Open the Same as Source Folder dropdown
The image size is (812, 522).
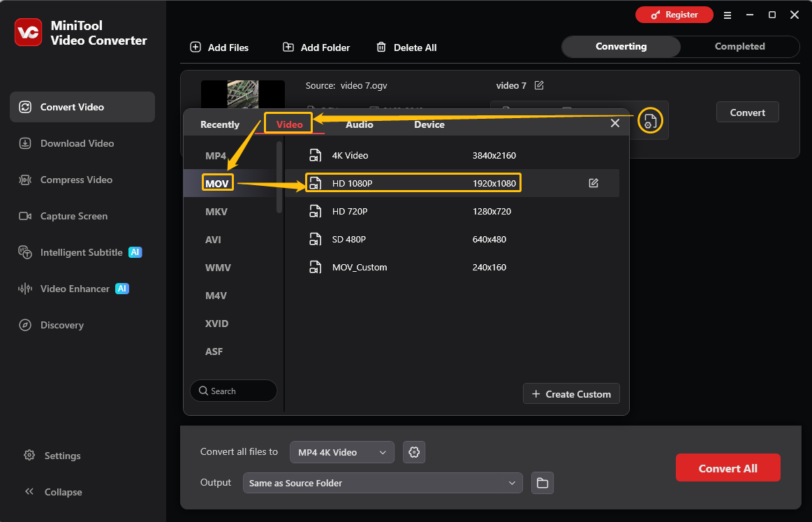tap(383, 483)
